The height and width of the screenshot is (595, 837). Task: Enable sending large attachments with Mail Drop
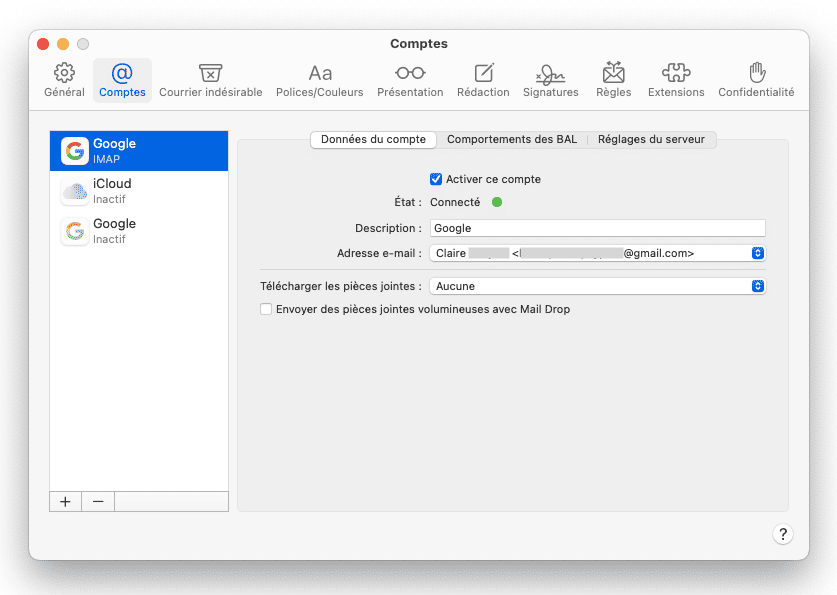[x=266, y=310]
